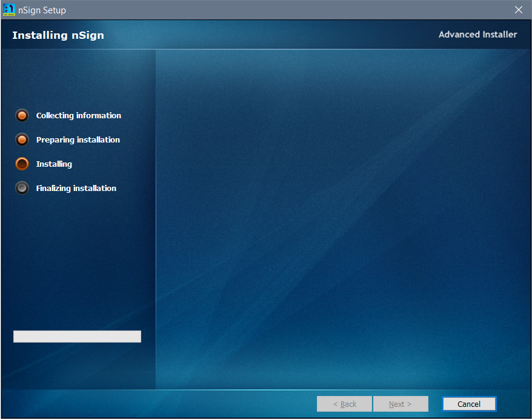
Task: Click the Cancel button
Action: coord(469,404)
